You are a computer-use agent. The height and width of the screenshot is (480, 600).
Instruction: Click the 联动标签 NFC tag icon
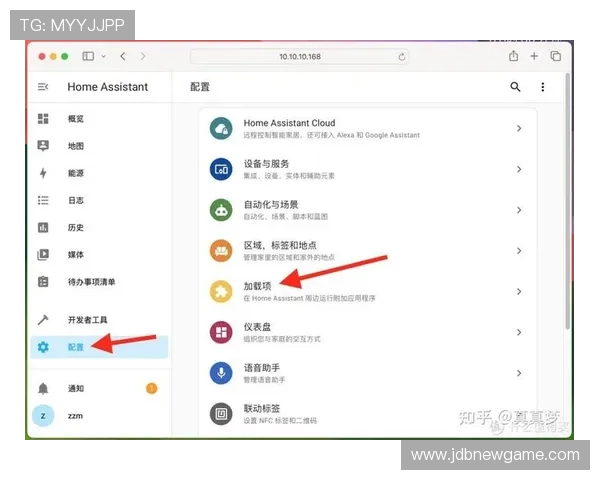(221, 414)
